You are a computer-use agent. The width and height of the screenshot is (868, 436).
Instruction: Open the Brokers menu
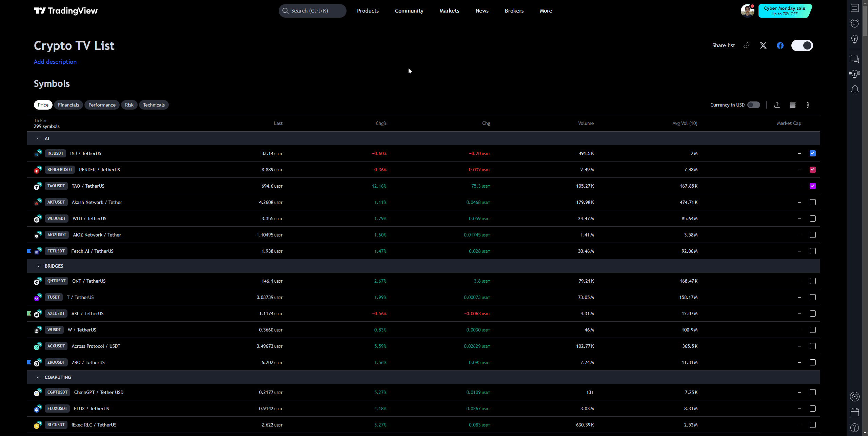(514, 11)
